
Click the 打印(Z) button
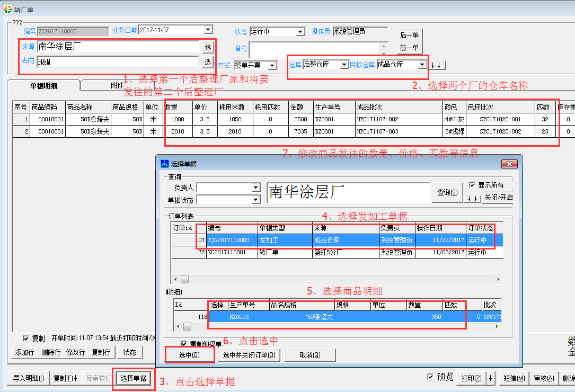tap(472, 378)
